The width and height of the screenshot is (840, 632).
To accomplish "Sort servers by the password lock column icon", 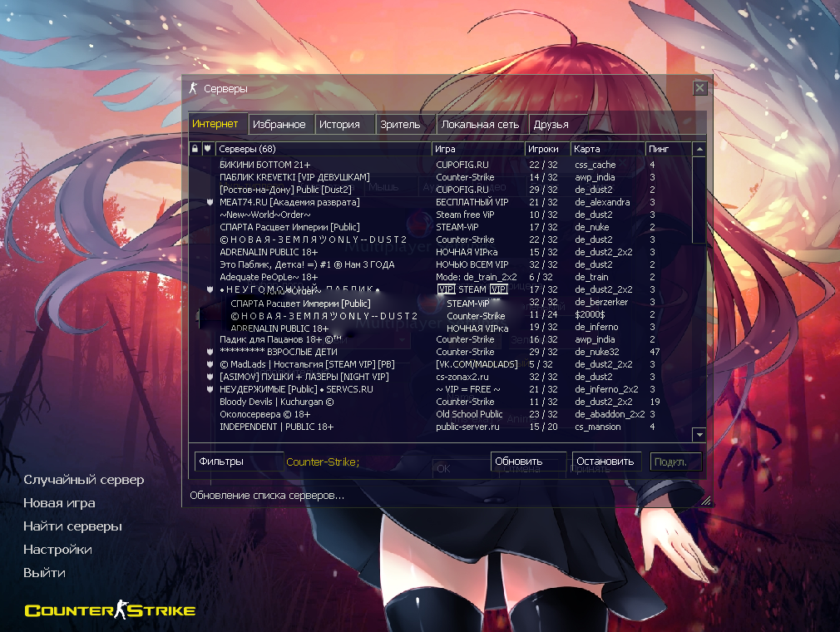I will (x=195, y=149).
